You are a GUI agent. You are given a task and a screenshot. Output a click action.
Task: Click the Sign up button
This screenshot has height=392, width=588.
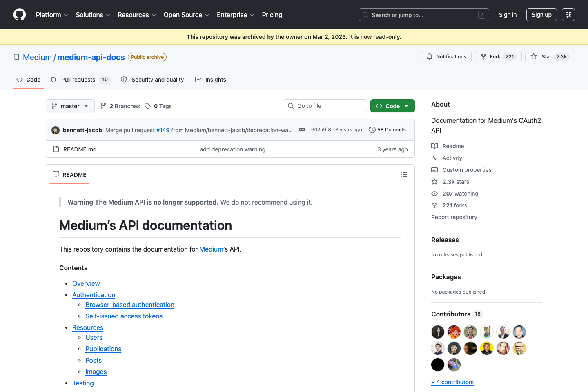pos(541,15)
